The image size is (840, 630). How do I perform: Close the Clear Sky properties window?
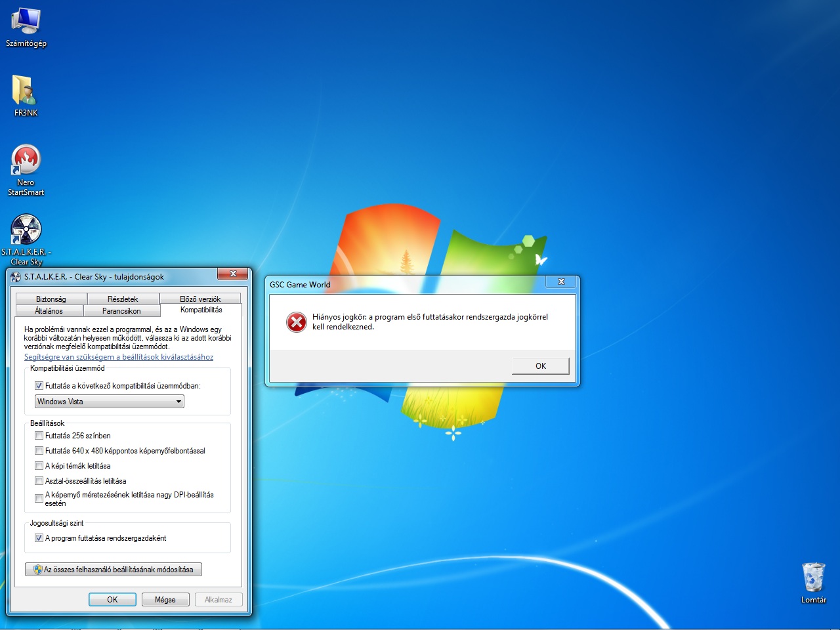coord(233,274)
